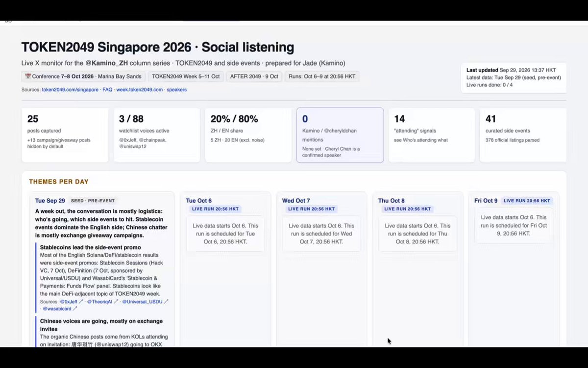Select the 41 curated side events card
The width and height of the screenshot is (588, 368).
pos(523,135)
